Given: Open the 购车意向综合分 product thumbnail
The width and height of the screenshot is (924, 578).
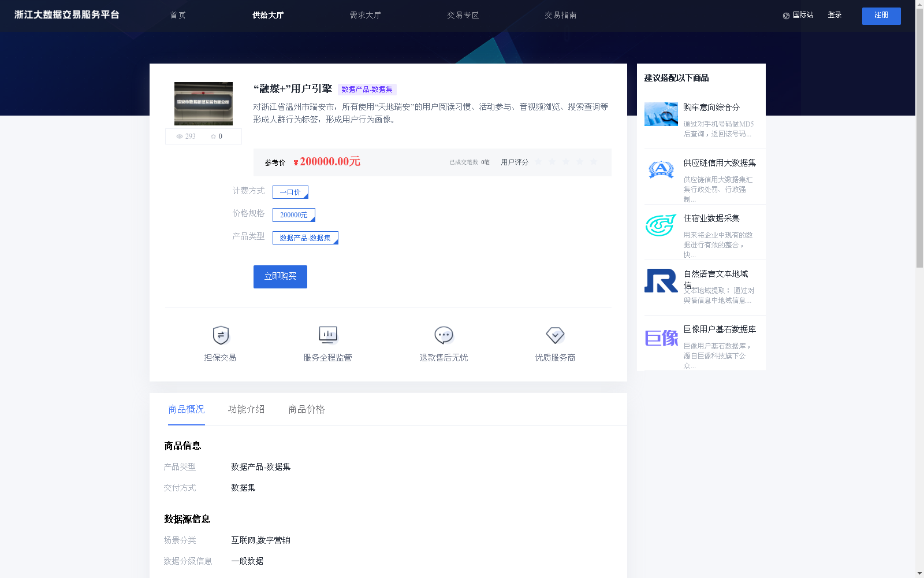Looking at the screenshot, I should point(661,114).
